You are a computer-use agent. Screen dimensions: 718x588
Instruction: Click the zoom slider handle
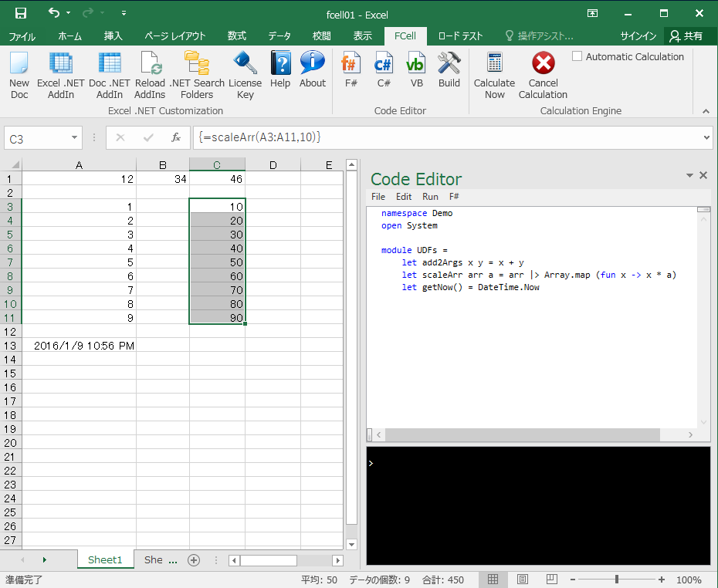pyautogui.click(x=616, y=580)
